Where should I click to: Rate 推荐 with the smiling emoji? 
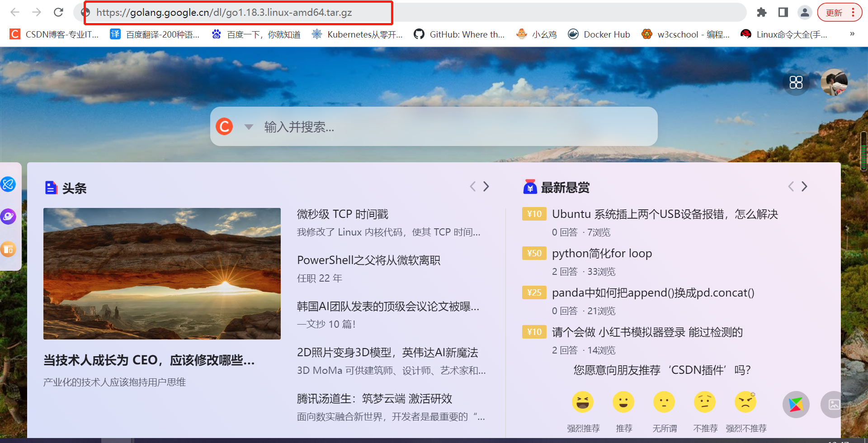623,402
